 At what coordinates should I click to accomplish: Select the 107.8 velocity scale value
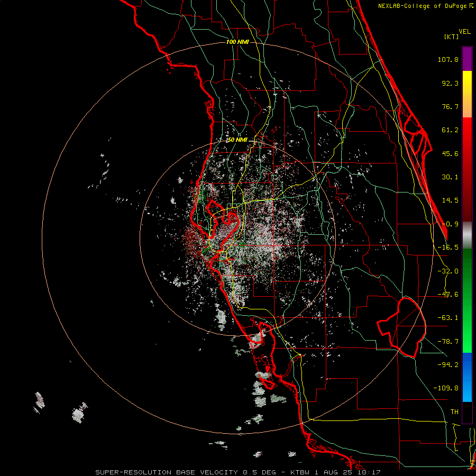pos(448,59)
